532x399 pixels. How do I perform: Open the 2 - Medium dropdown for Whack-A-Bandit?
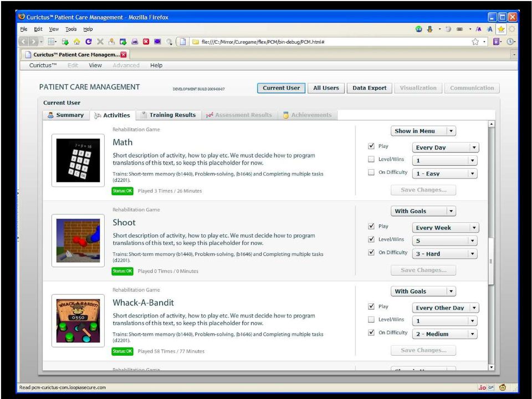click(444, 334)
